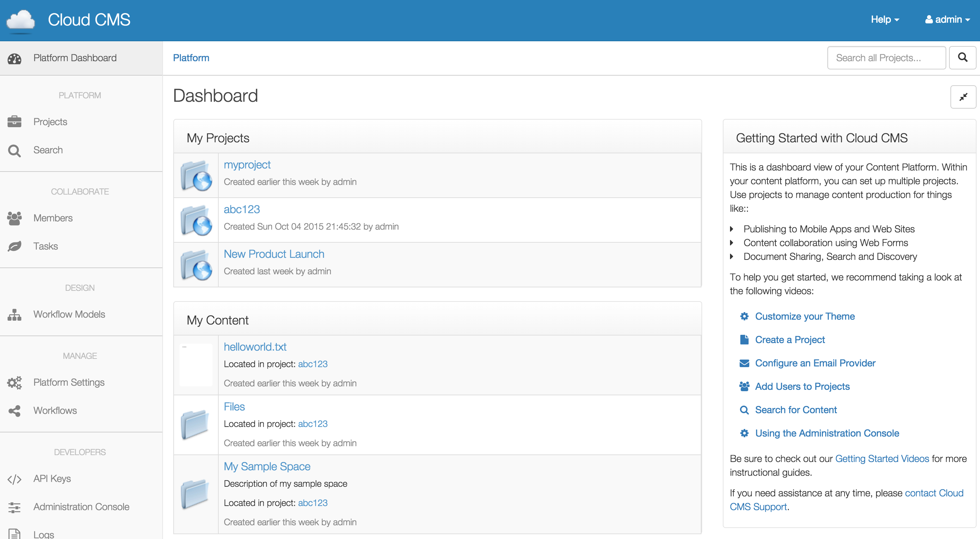Click the Workflows share icon
Viewport: 980px width, 539px height.
point(14,411)
